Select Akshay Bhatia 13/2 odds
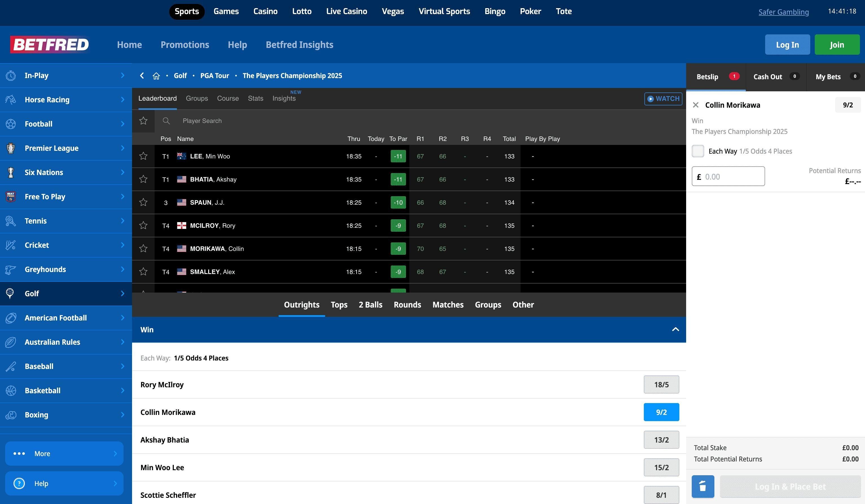Image resolution: width=865 pixels, height=504 pixels. (661, 440)
